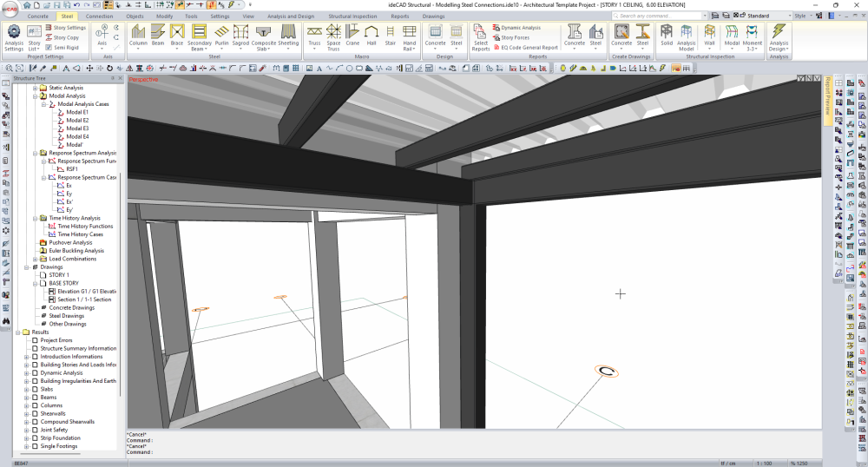Open the Structural Inspection tab
Screen dimensions: 868x467
[x=352, y=16]
